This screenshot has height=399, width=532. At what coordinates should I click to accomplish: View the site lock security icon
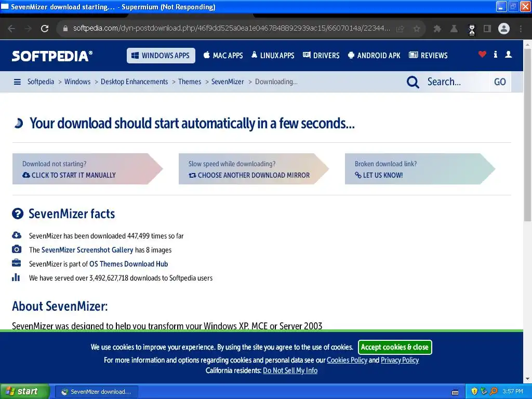[65, 29]
